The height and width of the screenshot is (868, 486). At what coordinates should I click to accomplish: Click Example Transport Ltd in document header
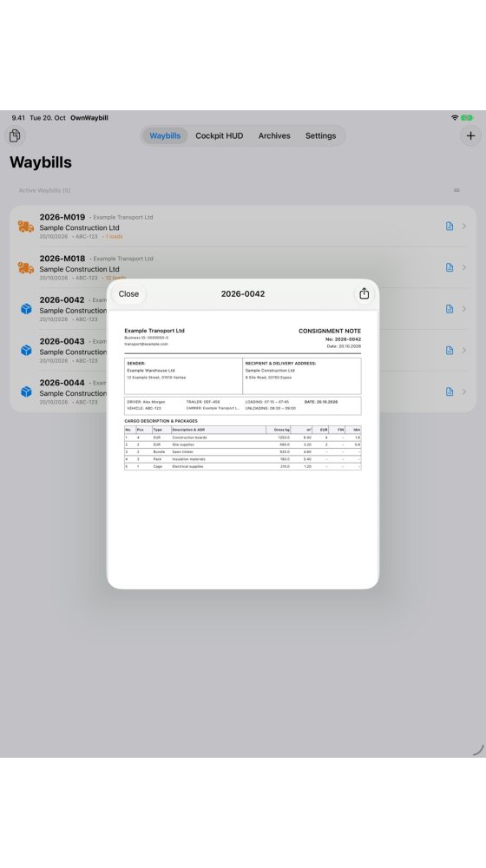point(154,331)
